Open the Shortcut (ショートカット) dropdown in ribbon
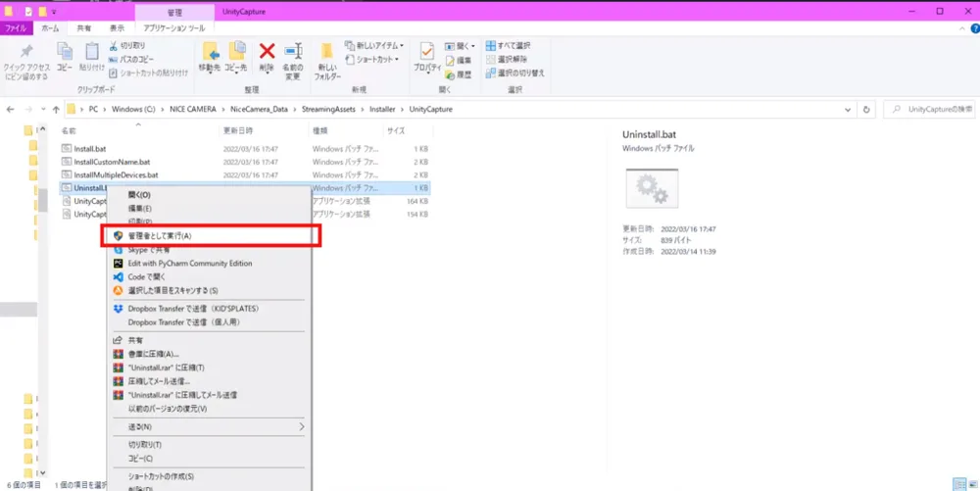Screen dimensions: 980x491 [x=371, y=60]
